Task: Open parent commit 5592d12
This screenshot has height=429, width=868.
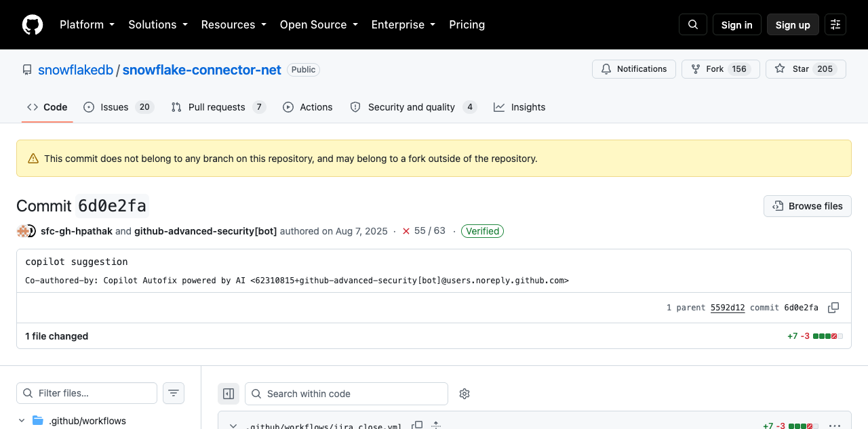Action: coord(728,308)
